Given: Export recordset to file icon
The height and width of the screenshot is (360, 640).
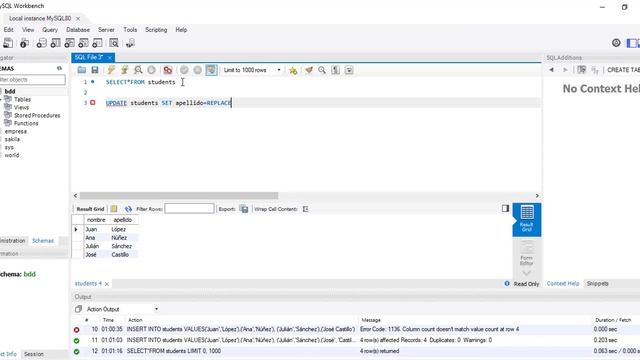Looking at the screenshot, I should tap(244, 209).
